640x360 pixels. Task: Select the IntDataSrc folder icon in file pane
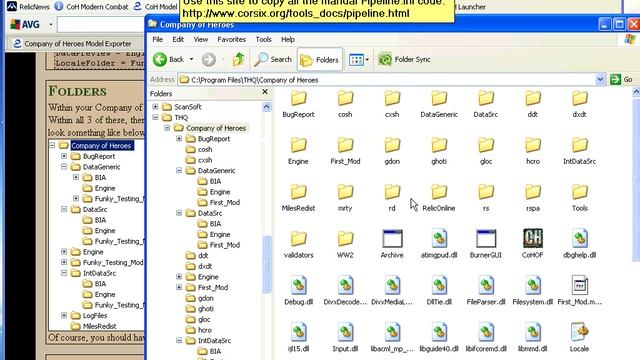pyautogui.click(x=580, y=145)
